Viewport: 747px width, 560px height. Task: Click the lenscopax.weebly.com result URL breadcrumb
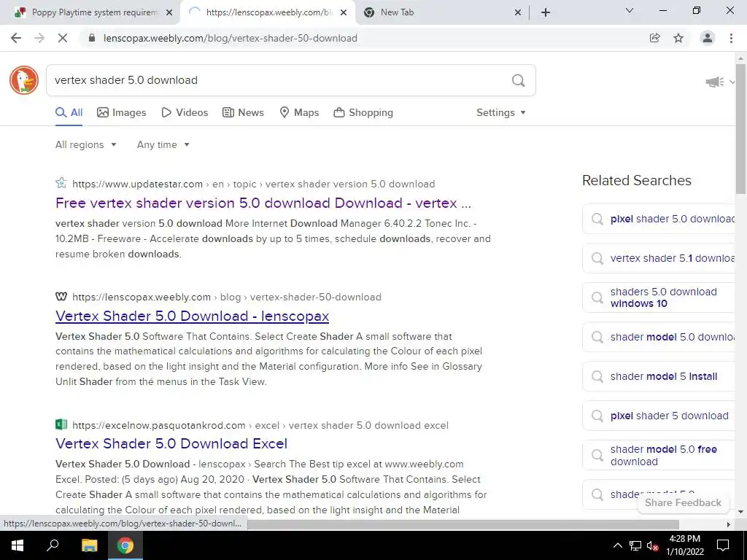pos(227,297)
